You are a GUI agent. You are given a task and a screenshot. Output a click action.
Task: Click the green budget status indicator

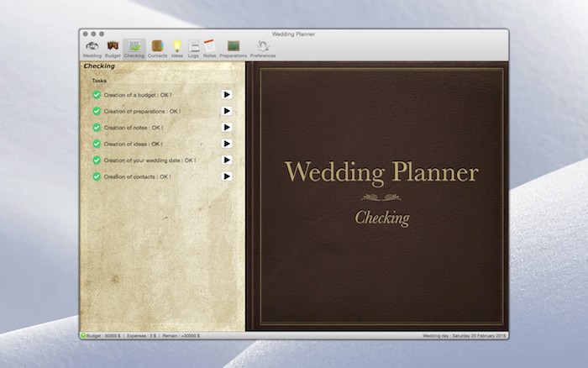(83, 335)
